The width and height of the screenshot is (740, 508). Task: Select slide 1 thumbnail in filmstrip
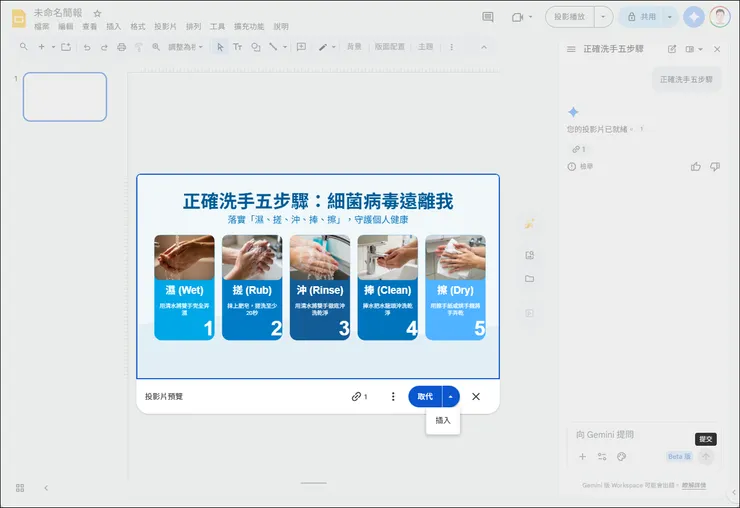click(x=65, y=97)
